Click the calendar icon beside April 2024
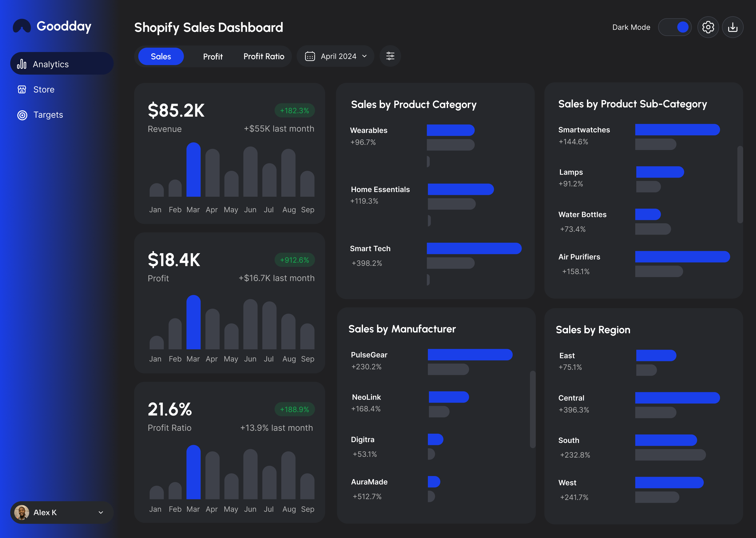This screenshot has height=538, width=756. (x=310, y=56)
